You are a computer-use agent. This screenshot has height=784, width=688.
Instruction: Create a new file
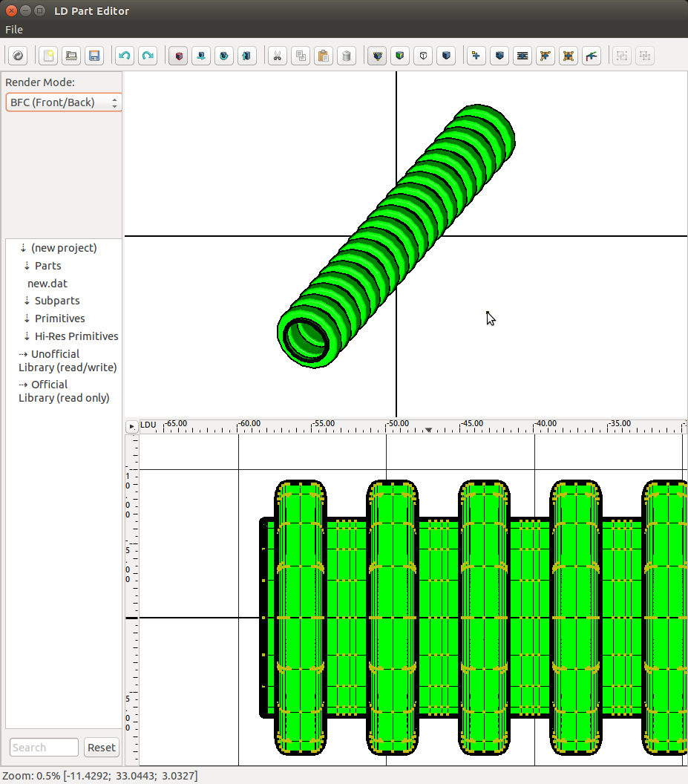click(48, 55)
